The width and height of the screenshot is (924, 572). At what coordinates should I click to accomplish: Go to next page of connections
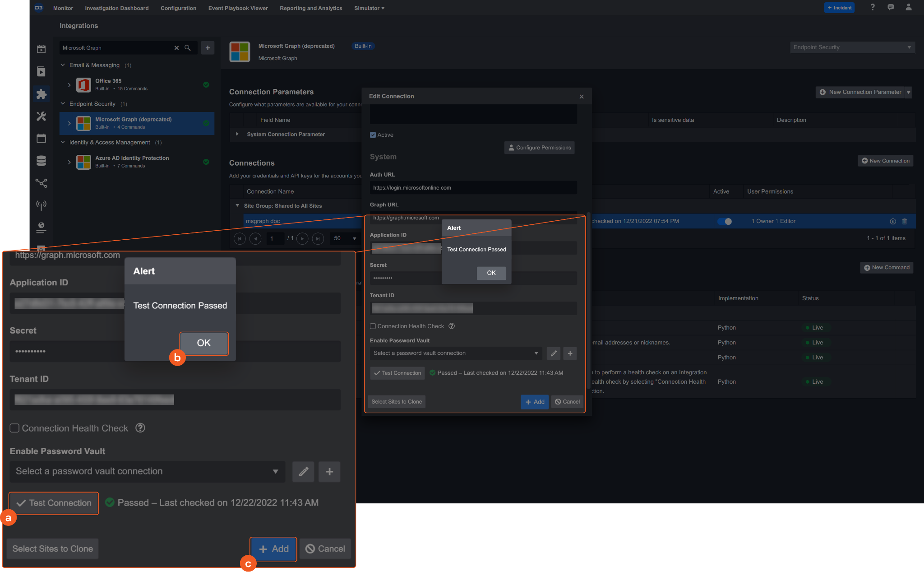pos(302,238)
